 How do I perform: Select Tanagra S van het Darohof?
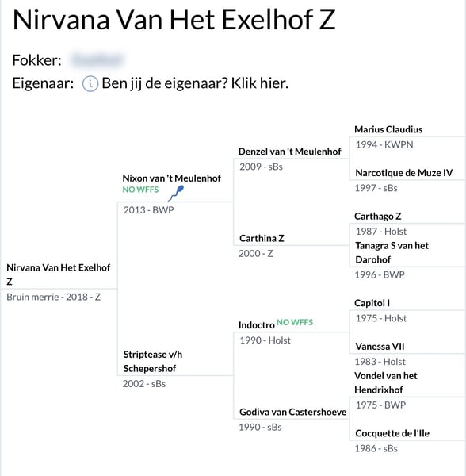(x=392, y=252)
